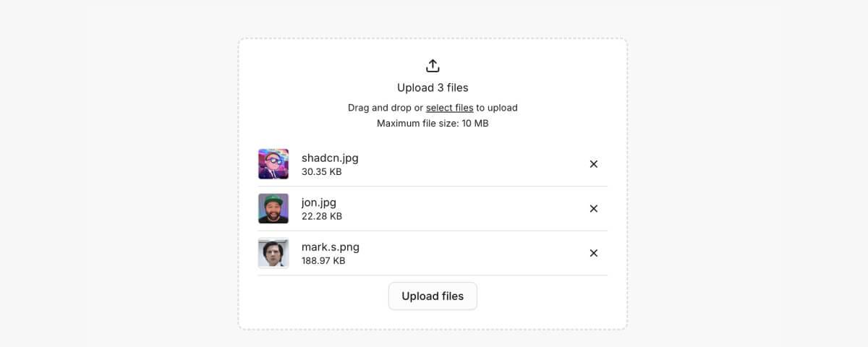Click the 'Upload 3 files' heading

(433, 87)
